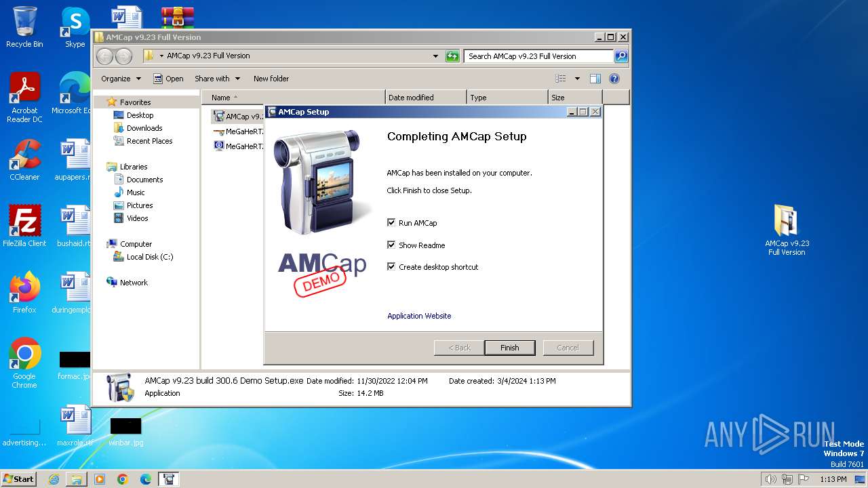Select Music library
The image size is (868, 488).
pyautogui.click(x=136, y=192)
